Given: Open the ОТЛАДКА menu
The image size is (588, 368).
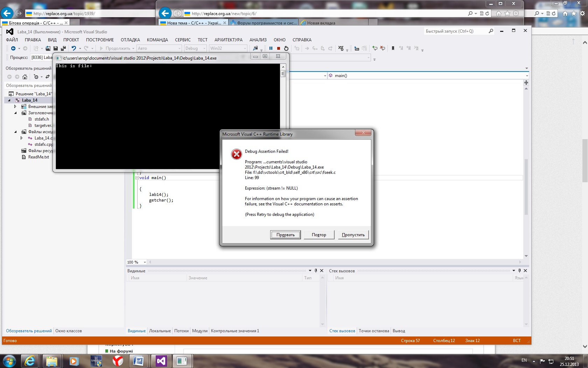Looking at the screenshot, I should 130,40.
